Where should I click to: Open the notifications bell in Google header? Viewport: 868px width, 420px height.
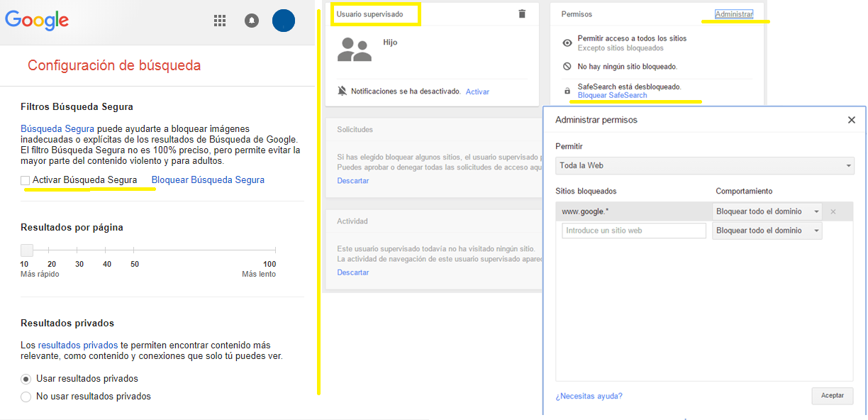[x=252, y=21]
